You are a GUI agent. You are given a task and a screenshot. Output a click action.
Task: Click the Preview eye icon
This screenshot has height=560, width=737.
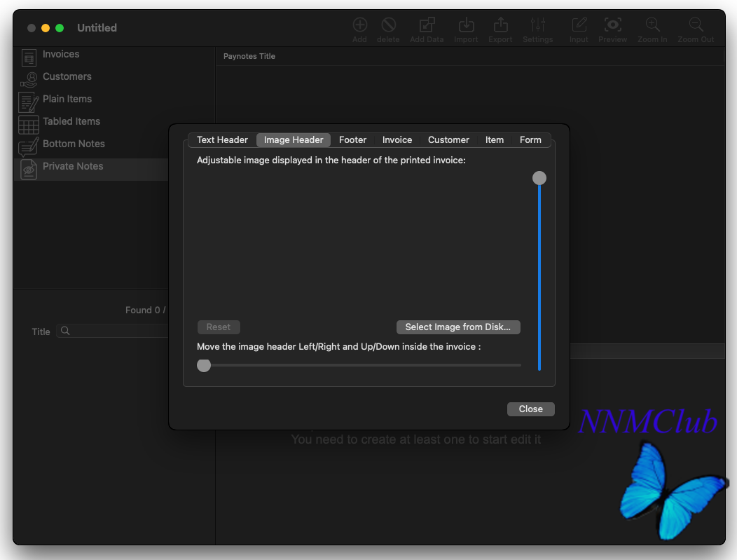tap(612, 25)
